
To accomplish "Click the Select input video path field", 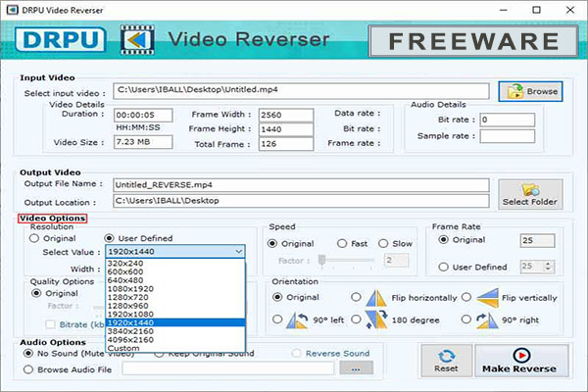I will (301, 91).
